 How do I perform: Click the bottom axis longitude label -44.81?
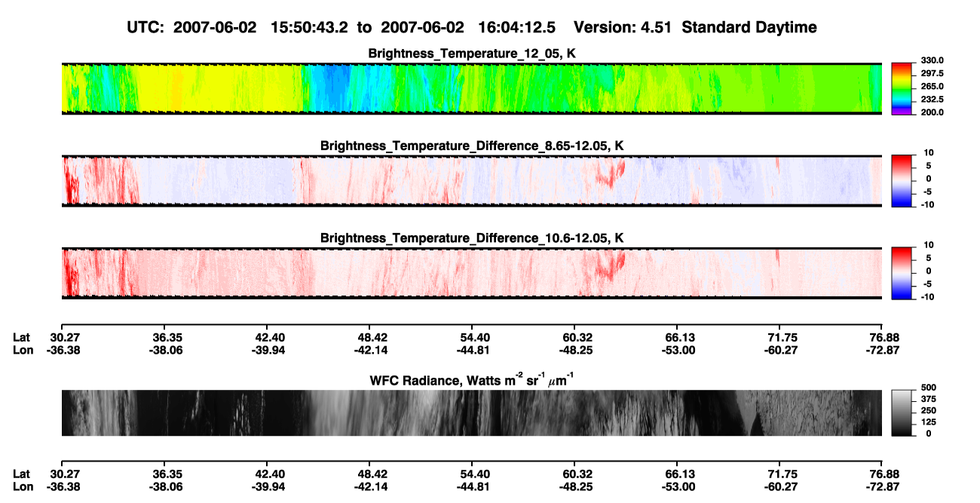coord(473,486)
